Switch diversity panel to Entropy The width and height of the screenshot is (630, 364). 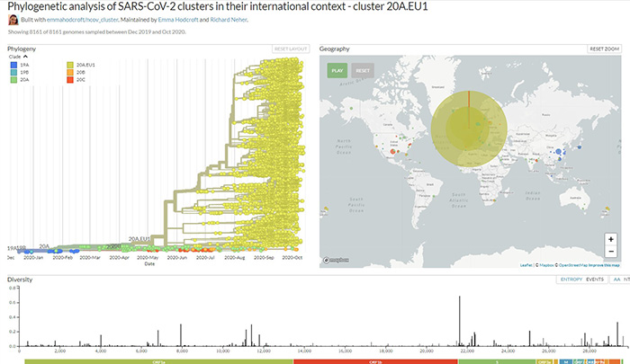[x=571, y=280]
